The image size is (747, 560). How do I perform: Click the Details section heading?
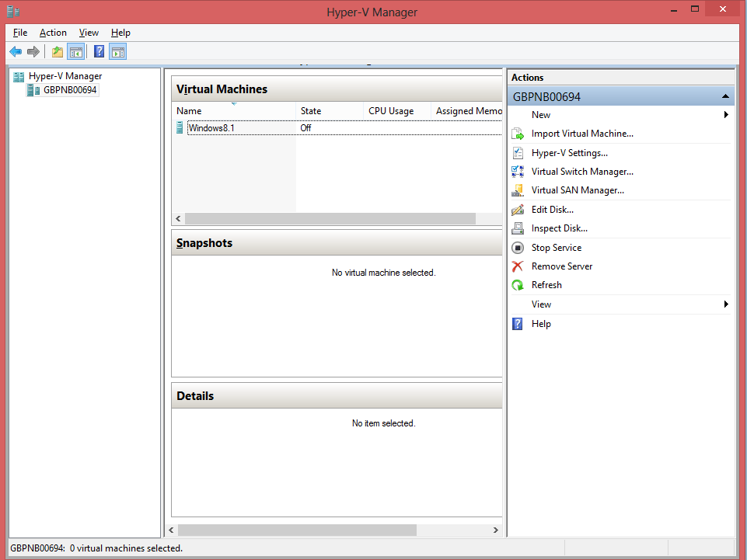pyautogui.click(x=195, y=396)
